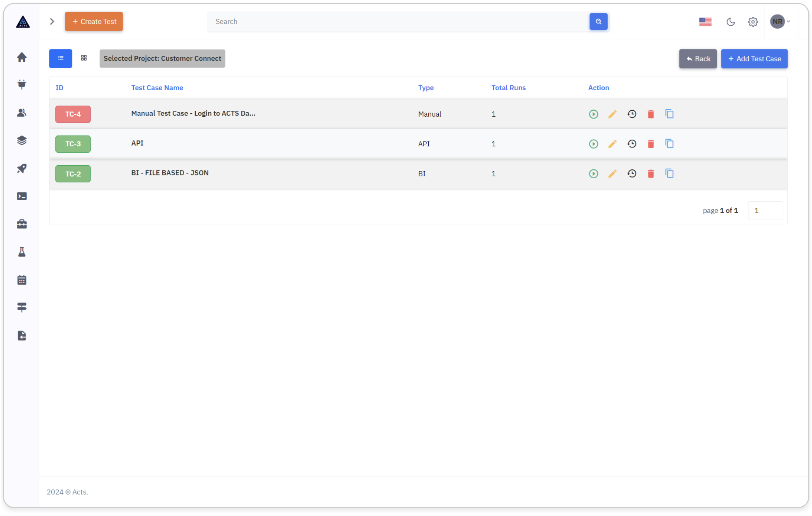The image size is (812, 516).
Task: Click the TC-3 ID badge
Action: (73, 144)
